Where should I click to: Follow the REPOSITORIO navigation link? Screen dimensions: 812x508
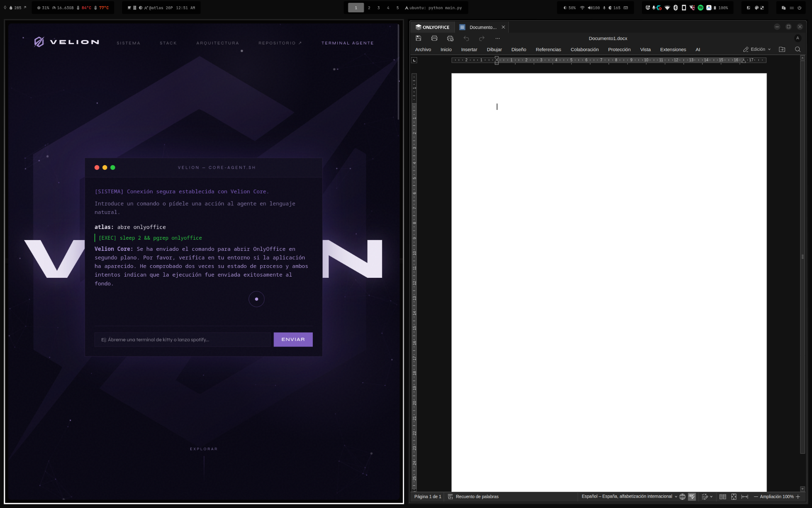280,43
